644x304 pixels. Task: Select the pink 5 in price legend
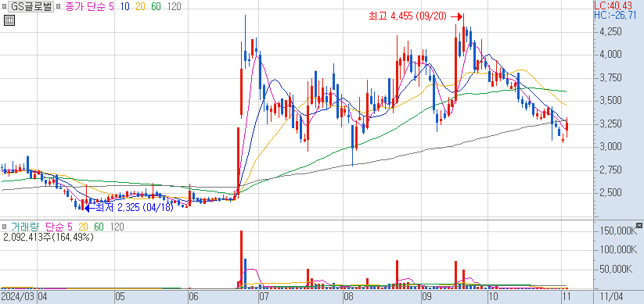(x=111, y=6)
